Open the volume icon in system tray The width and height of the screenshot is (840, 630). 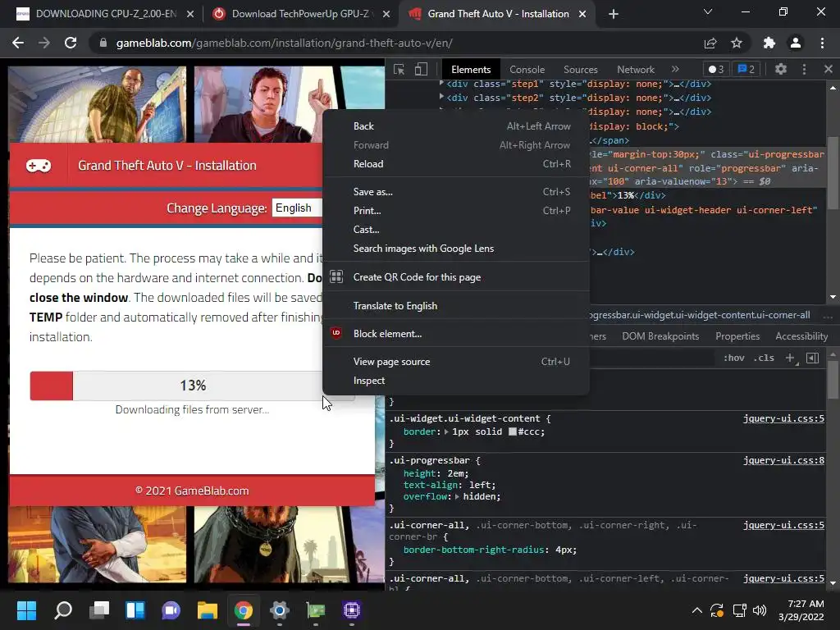(760, 610)
